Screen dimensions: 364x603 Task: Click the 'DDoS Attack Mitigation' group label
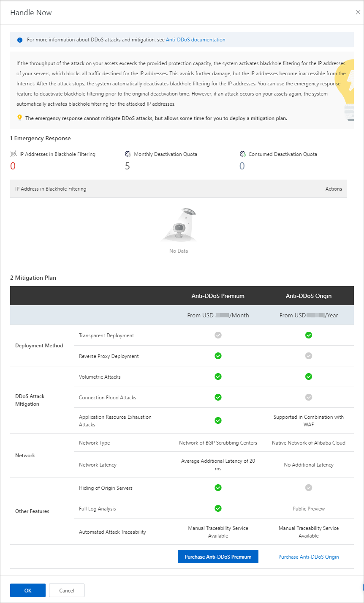coord(30,400)
